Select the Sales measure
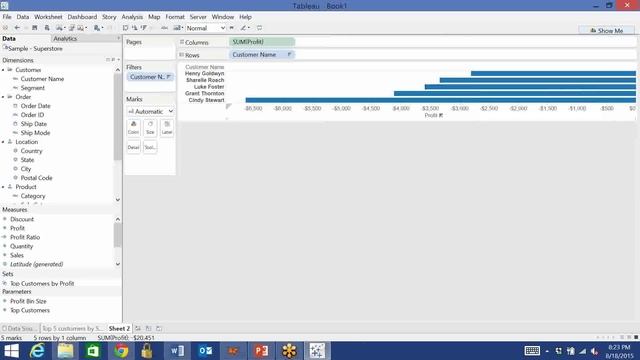Viewport: 640px width, 360px height. 17,255
